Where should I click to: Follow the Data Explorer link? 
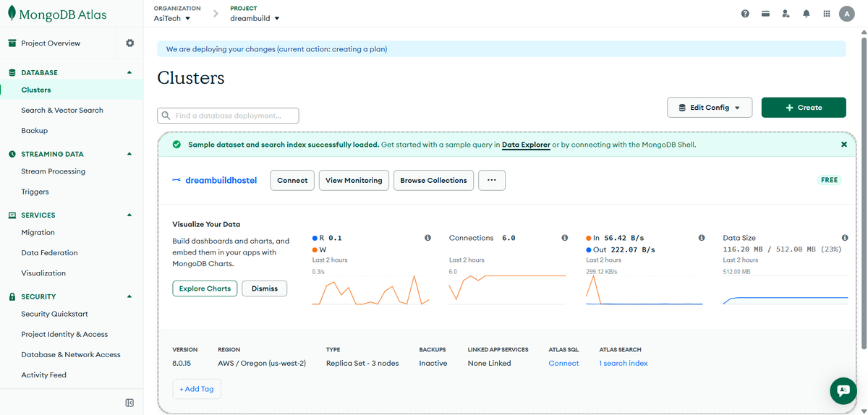526,145
